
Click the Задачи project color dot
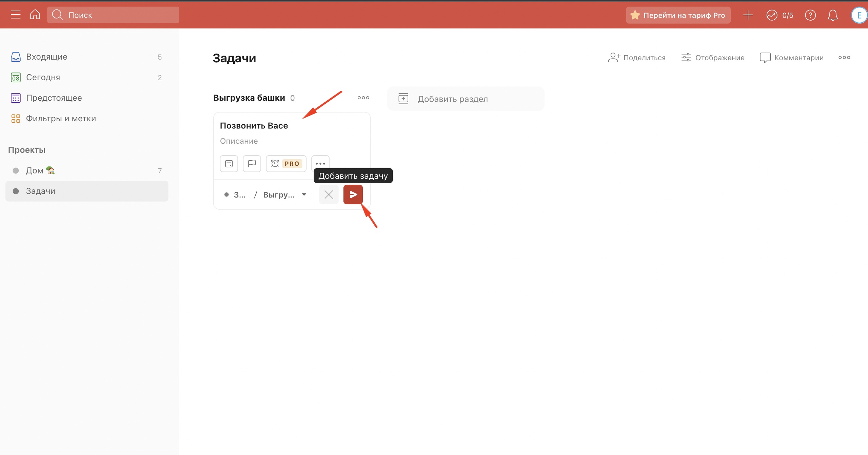16,191
